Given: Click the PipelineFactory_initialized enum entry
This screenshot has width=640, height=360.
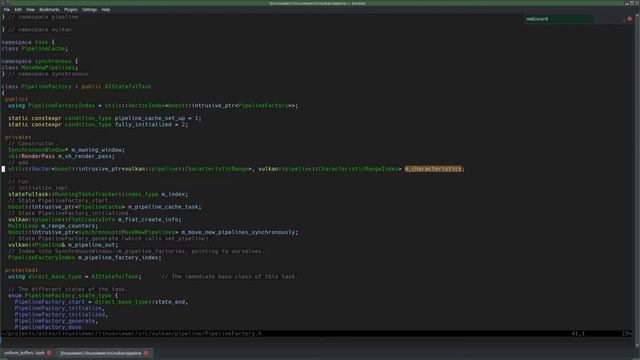Looking at the screenshot, I should 61,314.
